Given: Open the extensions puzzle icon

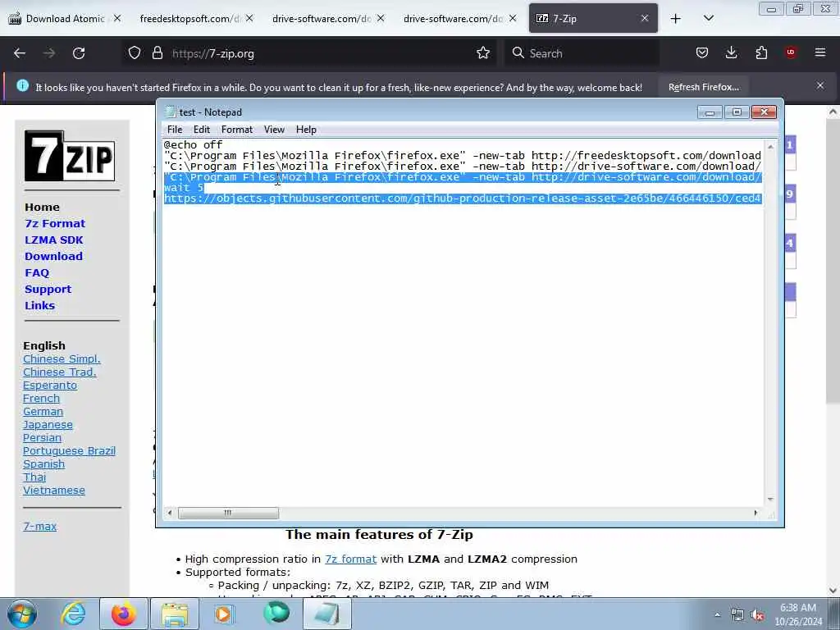Looking at the screenshot, I should point(761,52).
